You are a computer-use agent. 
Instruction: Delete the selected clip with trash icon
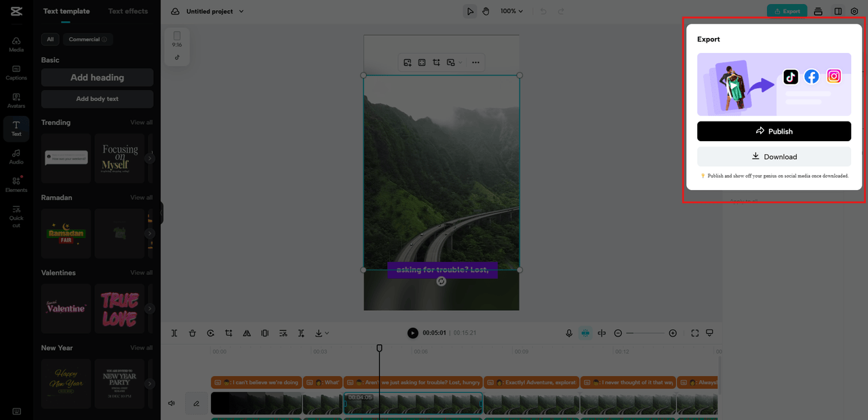click(x=193, y=333)
